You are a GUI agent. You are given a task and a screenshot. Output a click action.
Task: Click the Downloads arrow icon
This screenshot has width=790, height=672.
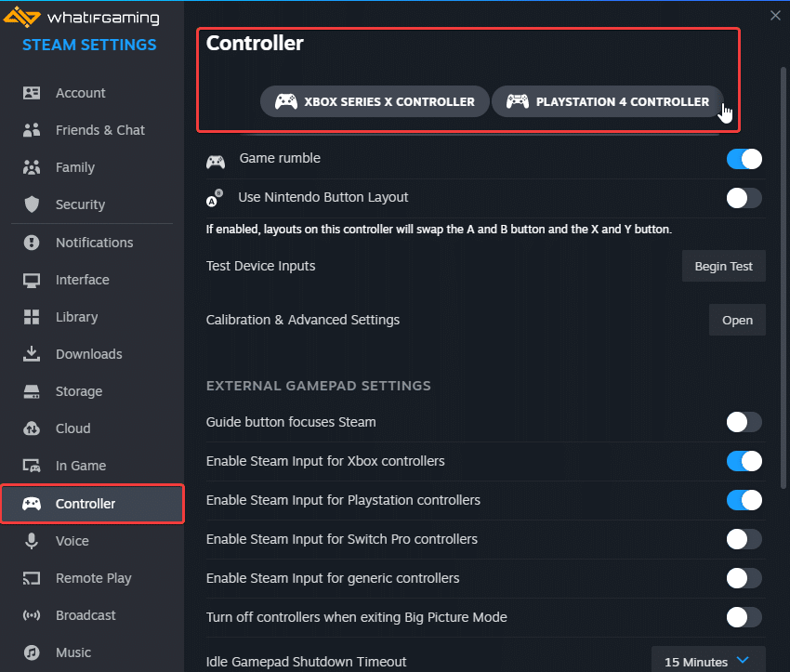tap(32, 354)
